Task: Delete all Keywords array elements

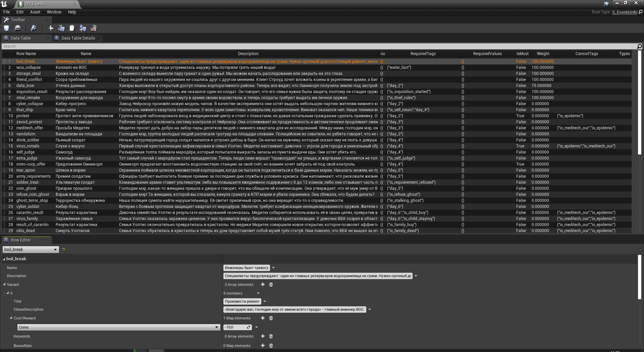Action: [x=271, y=336]
